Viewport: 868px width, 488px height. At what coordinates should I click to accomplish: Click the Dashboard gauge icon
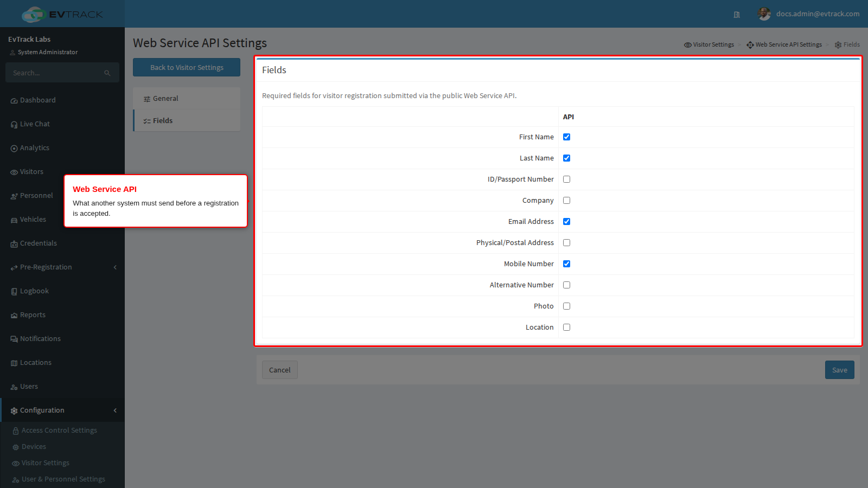(x=14, y=101)
